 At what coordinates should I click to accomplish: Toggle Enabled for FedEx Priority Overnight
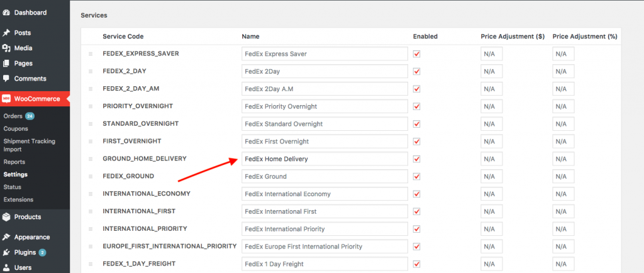[x=416, y=106]
